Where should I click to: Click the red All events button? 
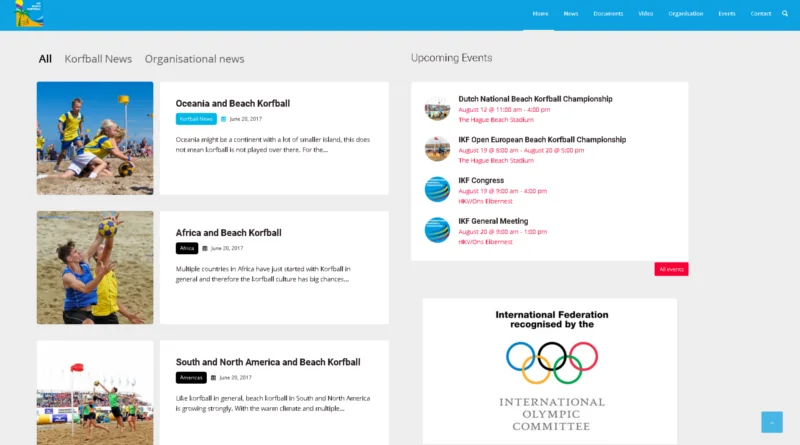[671, 269]
